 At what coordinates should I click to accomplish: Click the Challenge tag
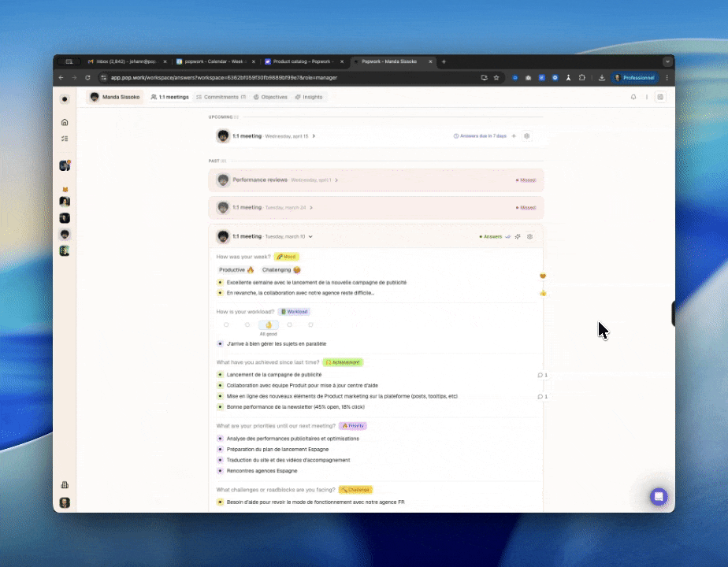(x=355, y=490)
